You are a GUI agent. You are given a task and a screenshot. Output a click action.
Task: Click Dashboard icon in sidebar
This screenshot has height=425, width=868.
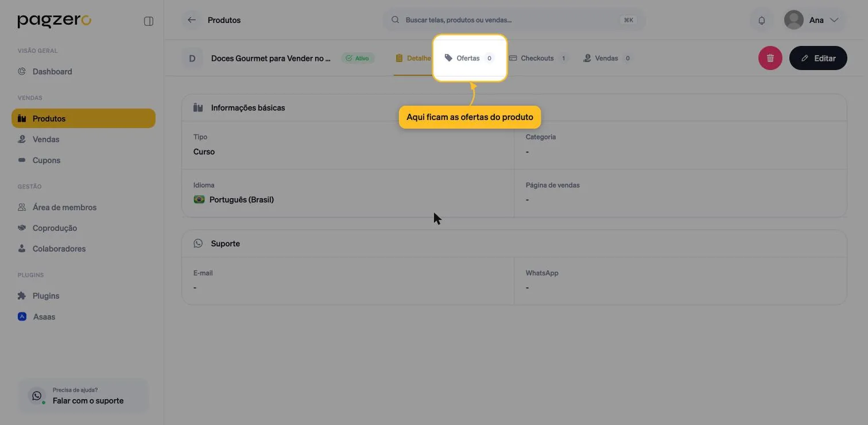22,72
